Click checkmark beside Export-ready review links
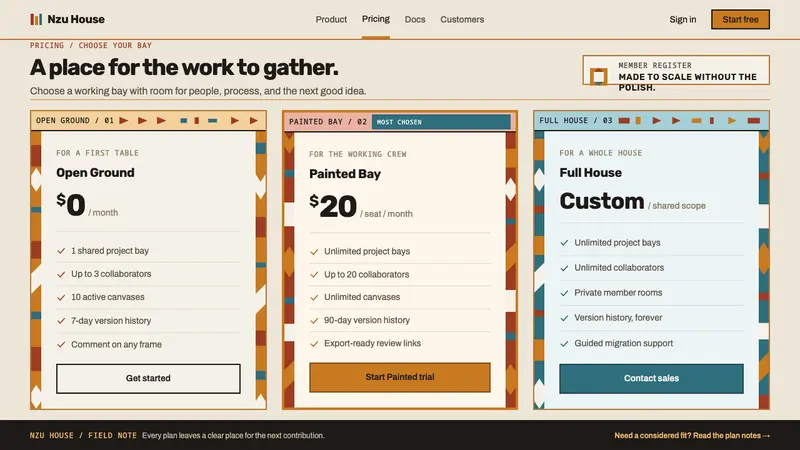This screenshot has width=800, height=450. click(314, 344)
